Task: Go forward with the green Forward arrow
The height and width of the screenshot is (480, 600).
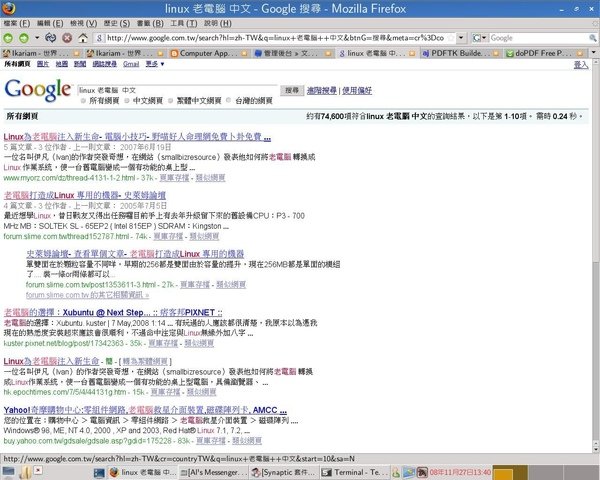Action: pyautogui.click(x=24, y=38)
